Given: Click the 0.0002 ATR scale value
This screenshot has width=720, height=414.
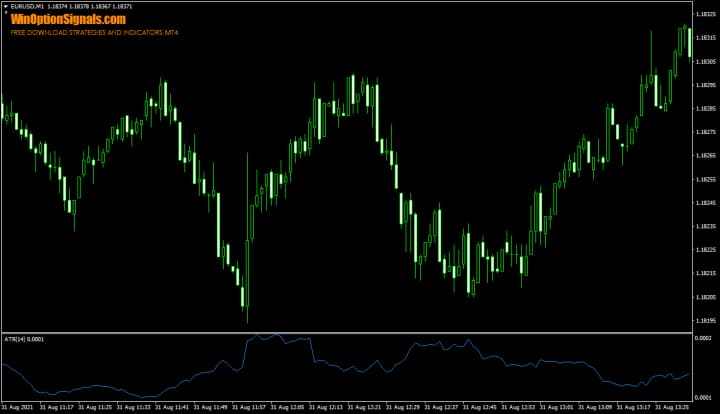Looking at the screenshot, I should click(704, 339).
